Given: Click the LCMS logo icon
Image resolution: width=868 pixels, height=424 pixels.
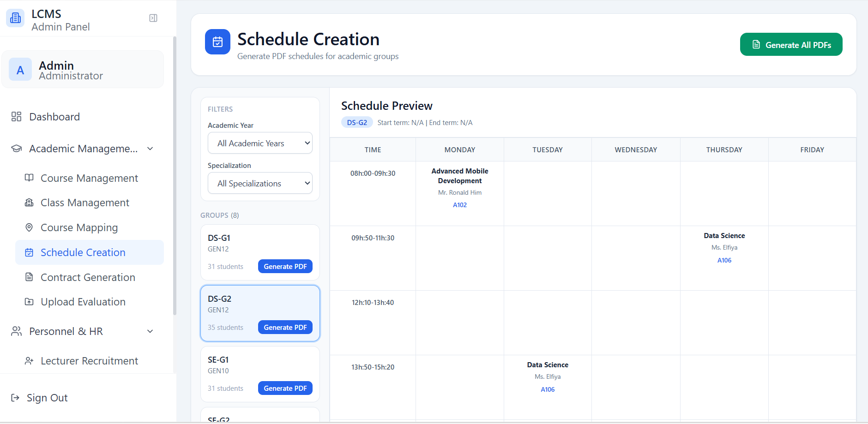Looking at the screenshot, I should pos(15,18).
